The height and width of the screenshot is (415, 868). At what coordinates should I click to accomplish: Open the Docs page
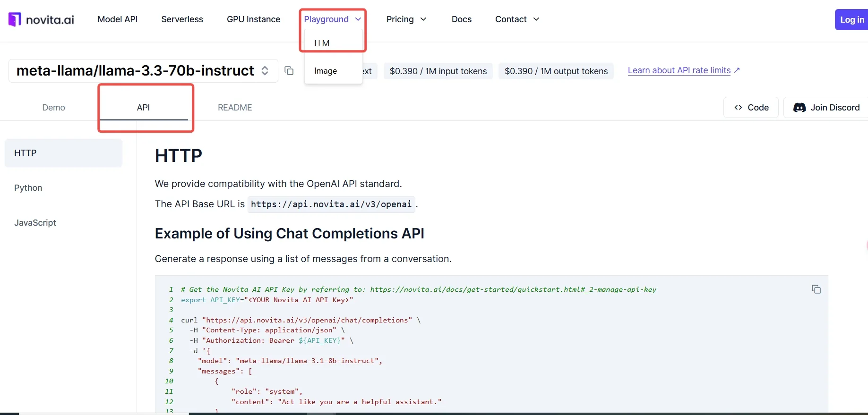pyautogui.click(x=462, y=19)
